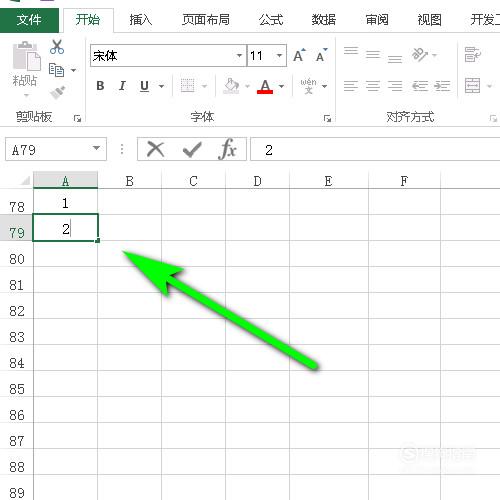
Task: Increase indent icon
Action: point(442,86)
